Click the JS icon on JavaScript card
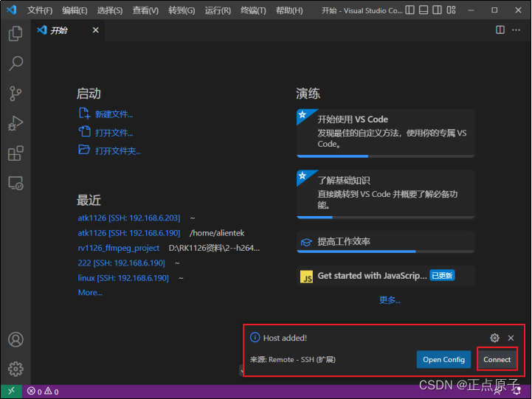This screenshot has height=399, width=532. [x=306, y=277]
